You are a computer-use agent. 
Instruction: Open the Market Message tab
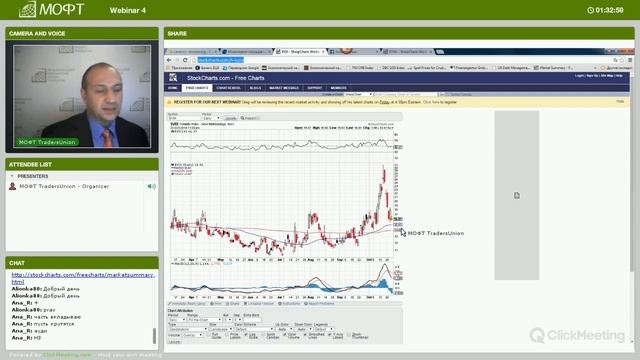[284, 88]
